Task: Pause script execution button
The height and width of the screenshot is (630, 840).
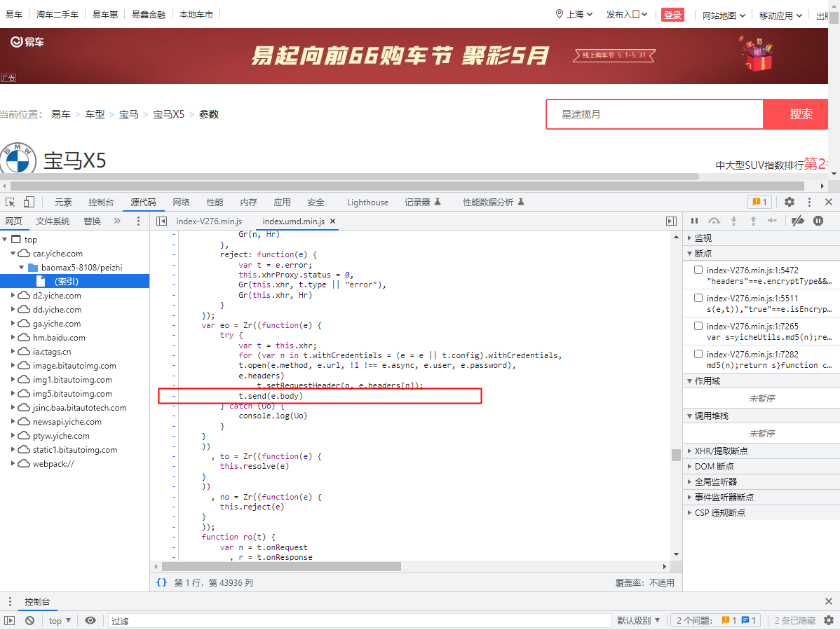Action: coord(694,221)
